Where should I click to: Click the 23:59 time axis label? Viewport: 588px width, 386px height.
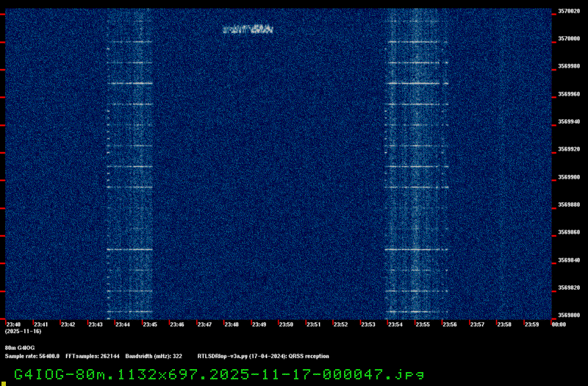pyautogui.click(x=531, y=324)
